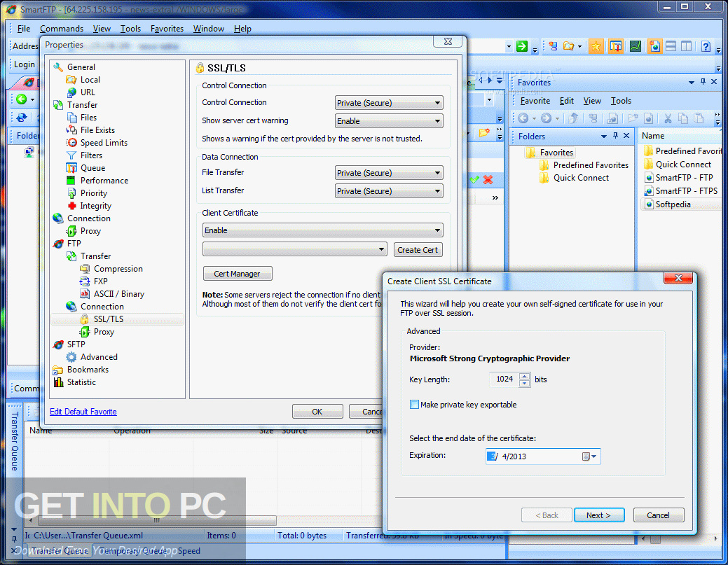Open the File Transfer security dropdown
This screenshot has width=728, height=565.
tap(389, 173)
